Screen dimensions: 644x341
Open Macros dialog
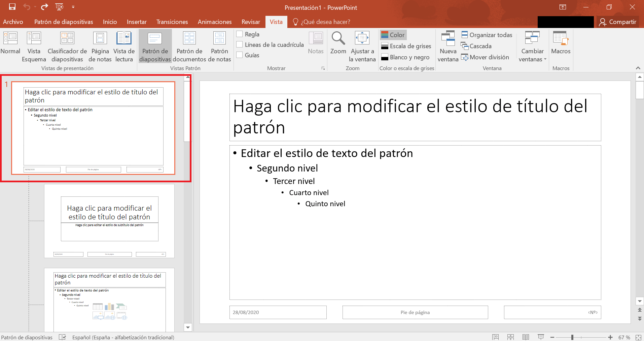[x=561, y=43]
